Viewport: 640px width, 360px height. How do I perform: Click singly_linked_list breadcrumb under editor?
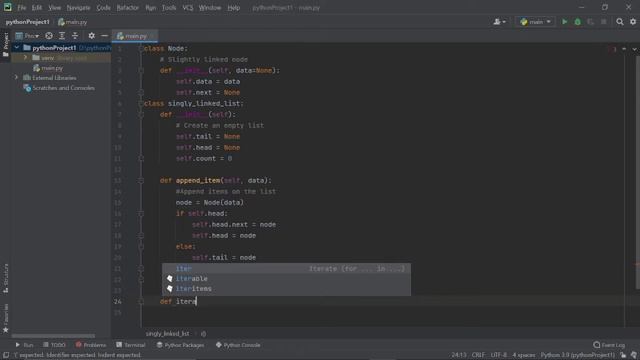tap(167, 333)
